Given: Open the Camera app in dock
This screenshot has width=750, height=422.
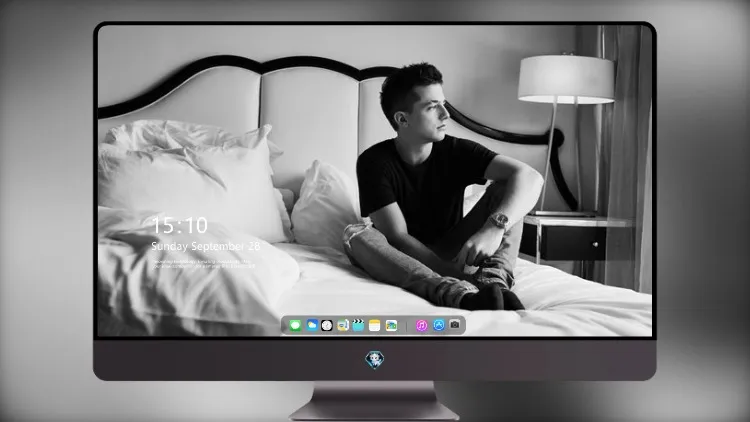Looking at the screenshot, I should (455, 325).
